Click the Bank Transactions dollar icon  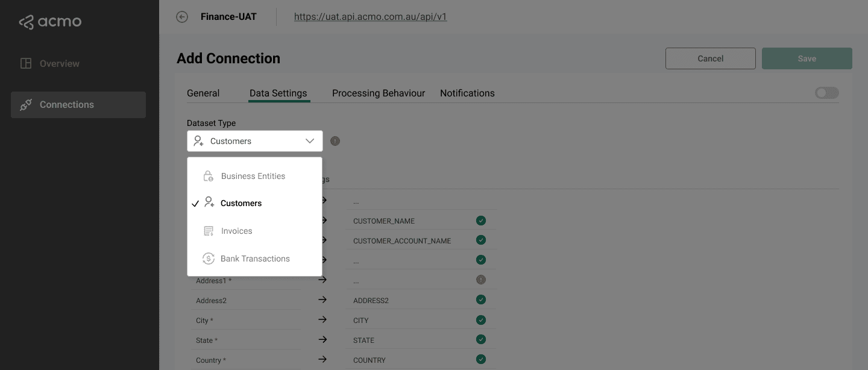click(x=208, y=258)
